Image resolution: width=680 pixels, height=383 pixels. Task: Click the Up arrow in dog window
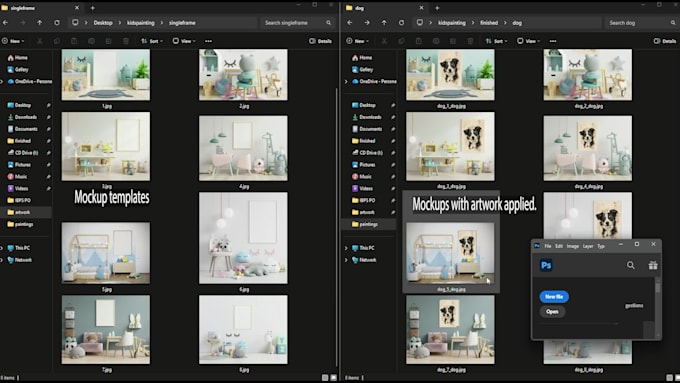(384, 23)
